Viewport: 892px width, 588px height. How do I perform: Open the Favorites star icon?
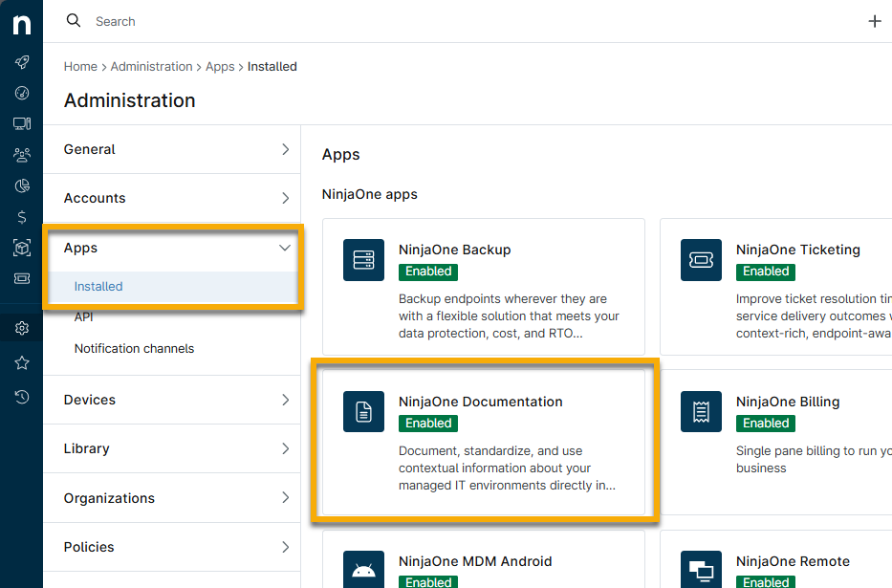(22, 362)
